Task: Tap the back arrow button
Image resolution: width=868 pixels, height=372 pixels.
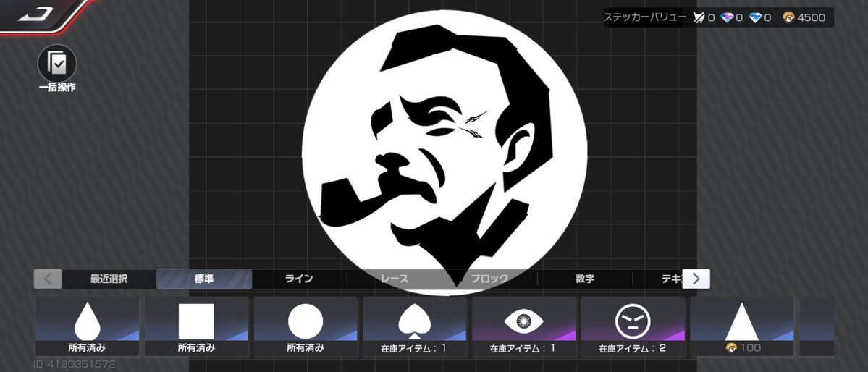Action: [x=35, y=14]
